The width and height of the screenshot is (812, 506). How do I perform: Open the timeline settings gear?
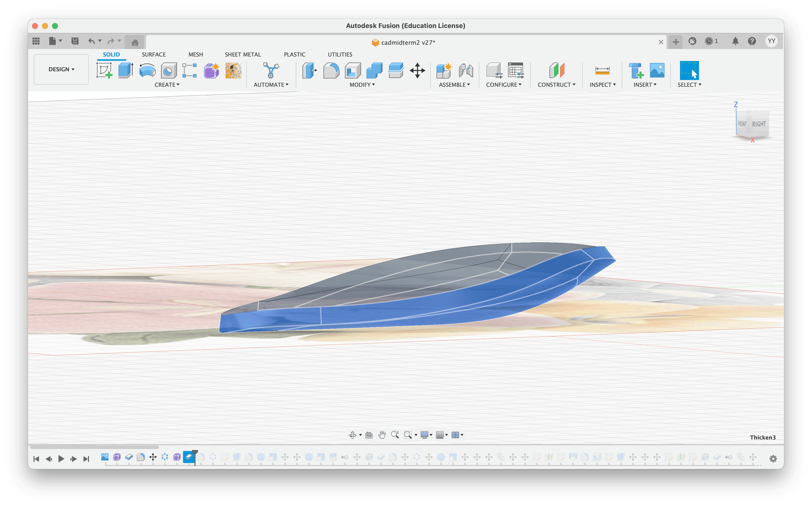773,459
